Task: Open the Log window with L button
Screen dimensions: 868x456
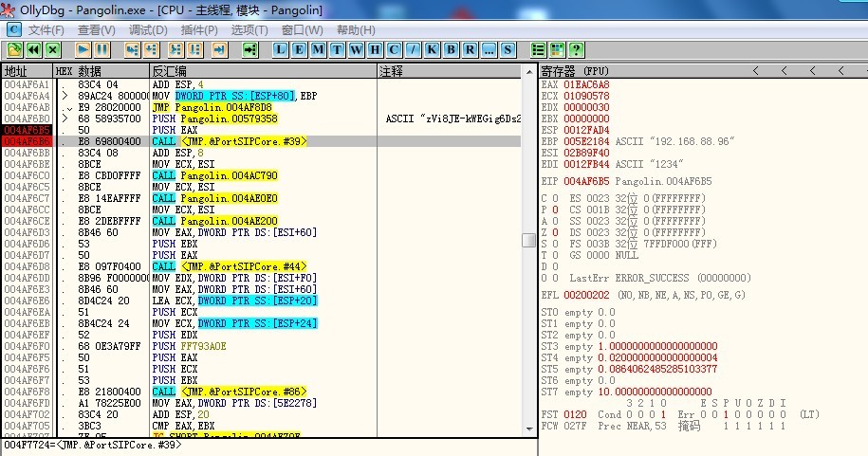Action: pos(281,50)
